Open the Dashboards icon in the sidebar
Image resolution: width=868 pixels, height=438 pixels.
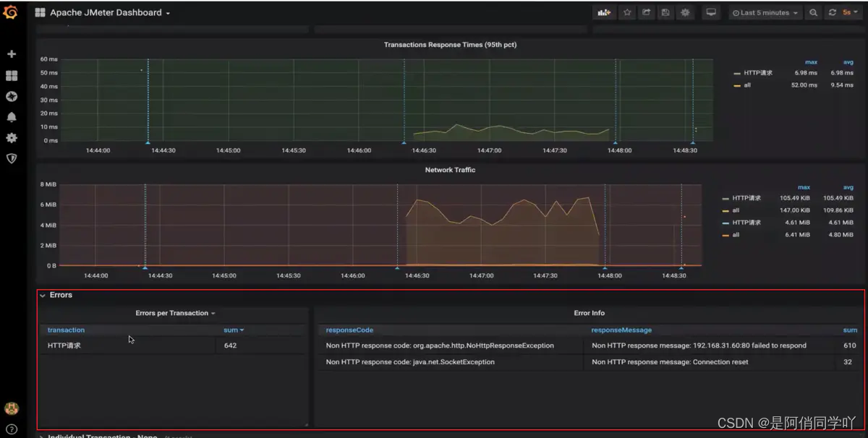point(12,75)
